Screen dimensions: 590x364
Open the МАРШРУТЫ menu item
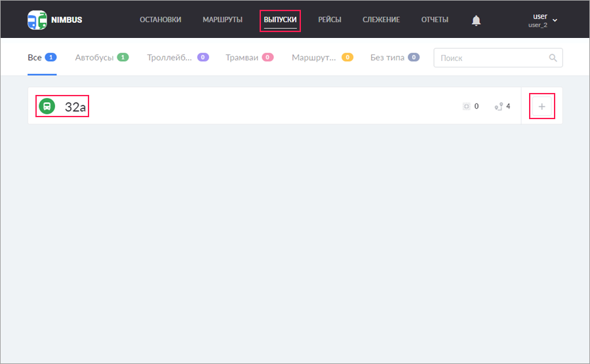(x=222, y=20)
